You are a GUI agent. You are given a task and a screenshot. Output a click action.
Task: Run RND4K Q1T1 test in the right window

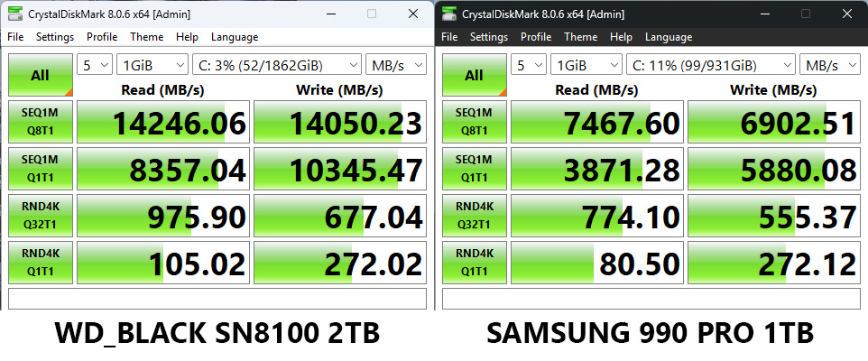tap(475, 263)
